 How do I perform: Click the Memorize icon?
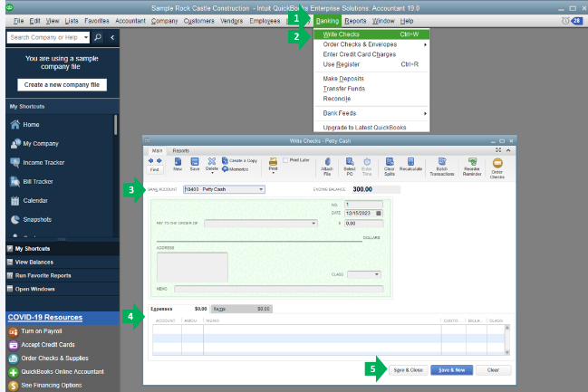pos(225,169)
